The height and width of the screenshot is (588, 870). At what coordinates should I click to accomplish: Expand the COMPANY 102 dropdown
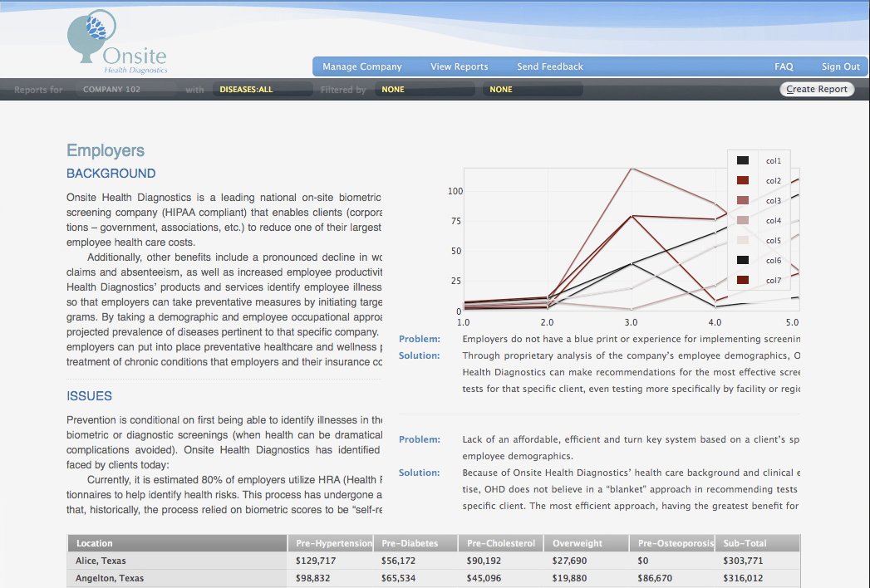[x=126, y=90]
